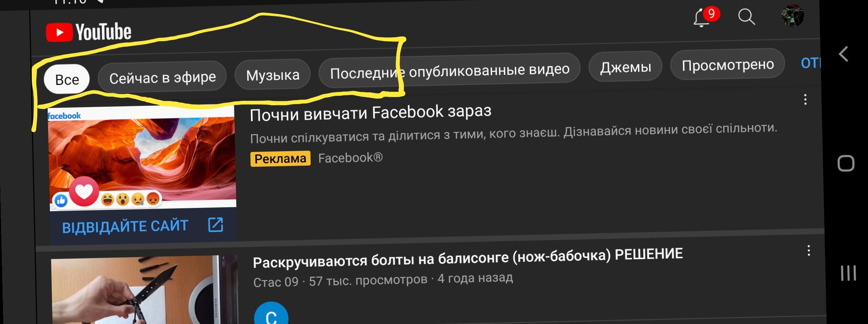The width and height of the screenshot is (868, 324).
Task: Open the account profile avatar
Action: 792,16
